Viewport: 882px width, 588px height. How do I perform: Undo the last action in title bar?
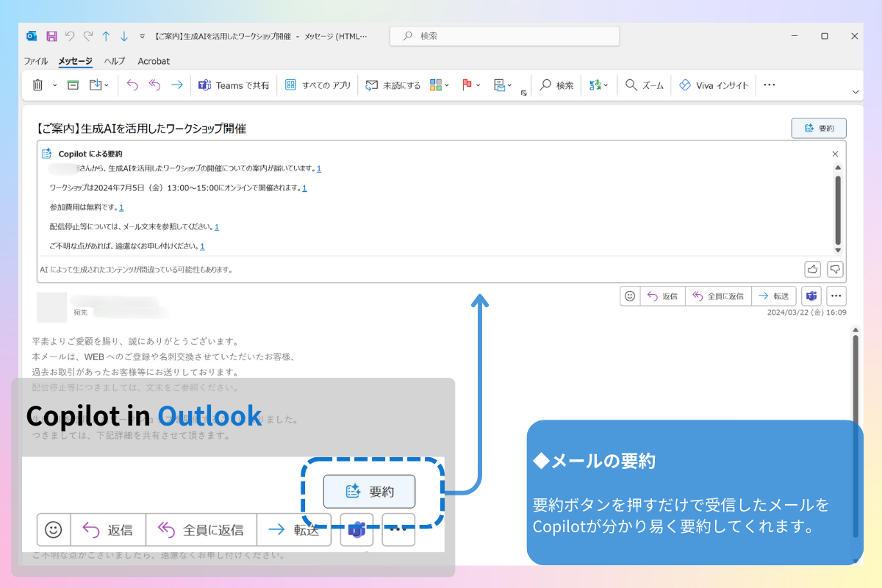(70, 36)
